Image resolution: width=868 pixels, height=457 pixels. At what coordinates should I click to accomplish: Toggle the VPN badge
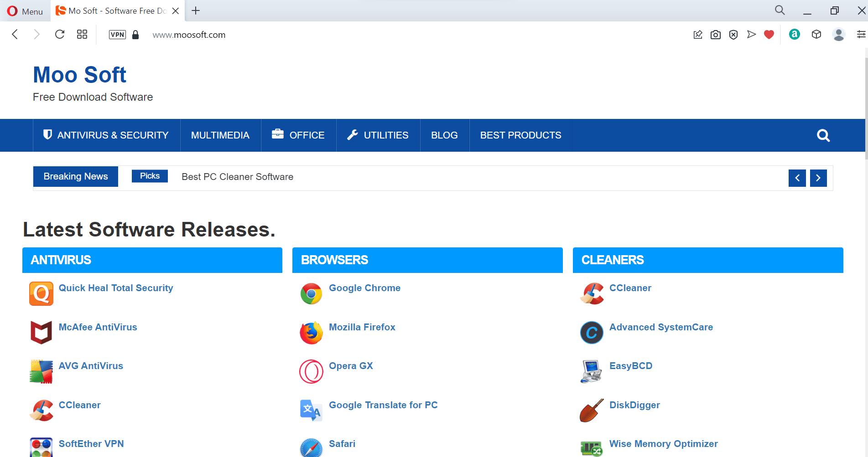tap(117, 35)
